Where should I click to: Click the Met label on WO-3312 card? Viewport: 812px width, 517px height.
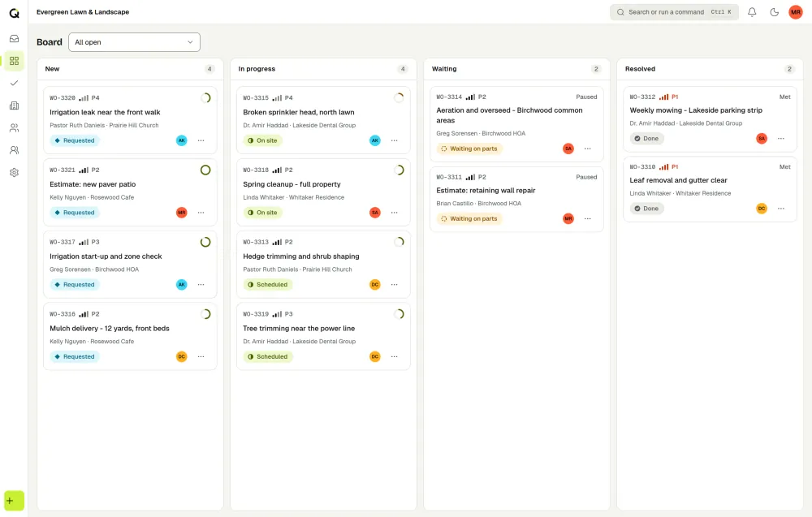coord(785,97)
